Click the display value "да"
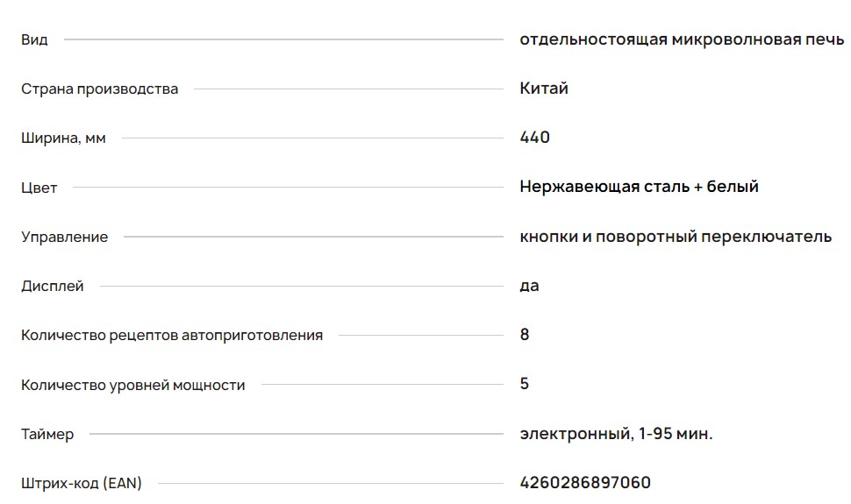The image size is (851, 504). (x=529, y=286)
